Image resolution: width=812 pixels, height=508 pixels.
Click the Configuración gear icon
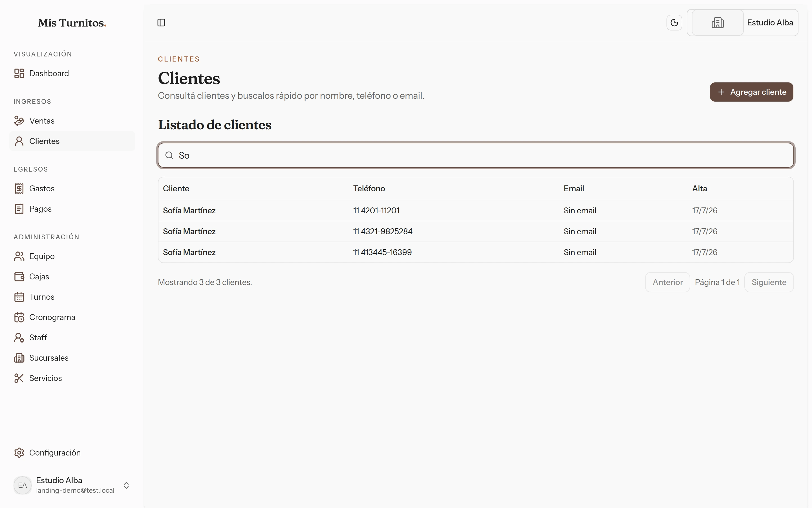tap(19, 453)
